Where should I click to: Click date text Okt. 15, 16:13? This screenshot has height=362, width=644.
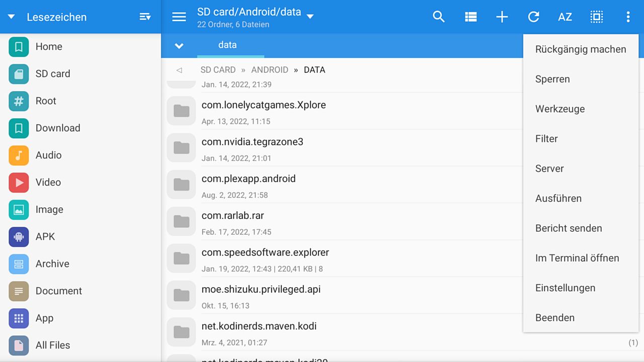pyautogui.click(x=225, y=306)
